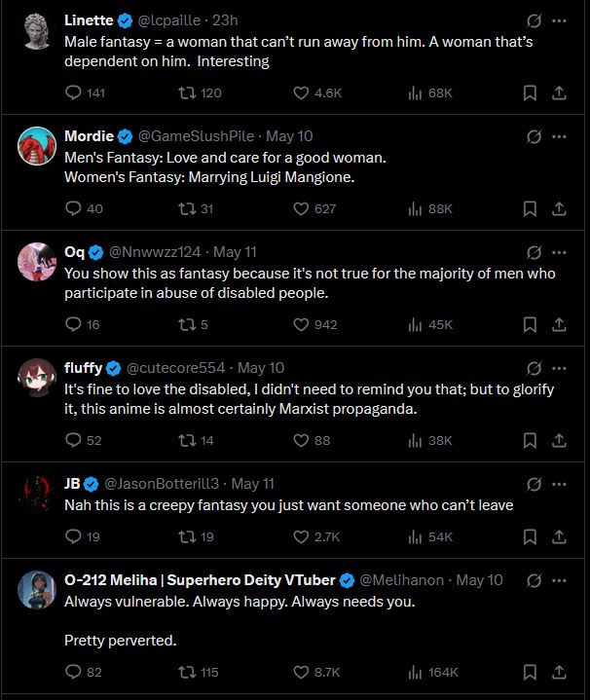
Task: Retweet JB's creepy fantasy tweet
Action: click(x=182, y=536)
